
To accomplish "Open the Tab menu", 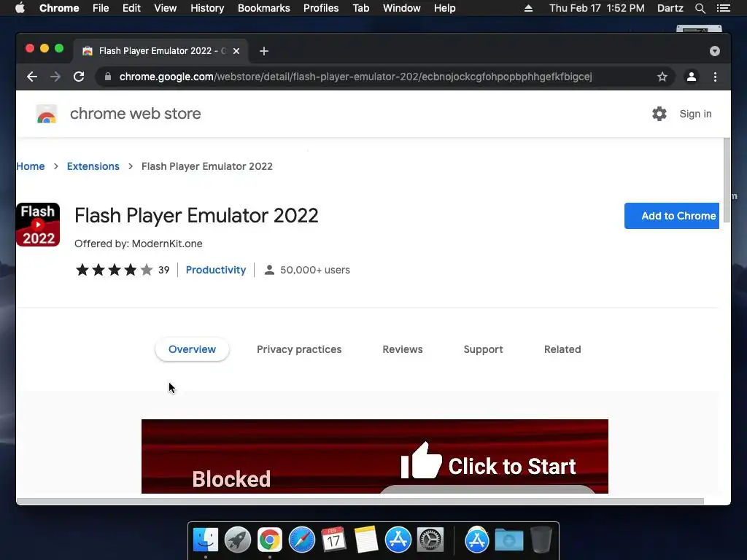I will [361, 8].
